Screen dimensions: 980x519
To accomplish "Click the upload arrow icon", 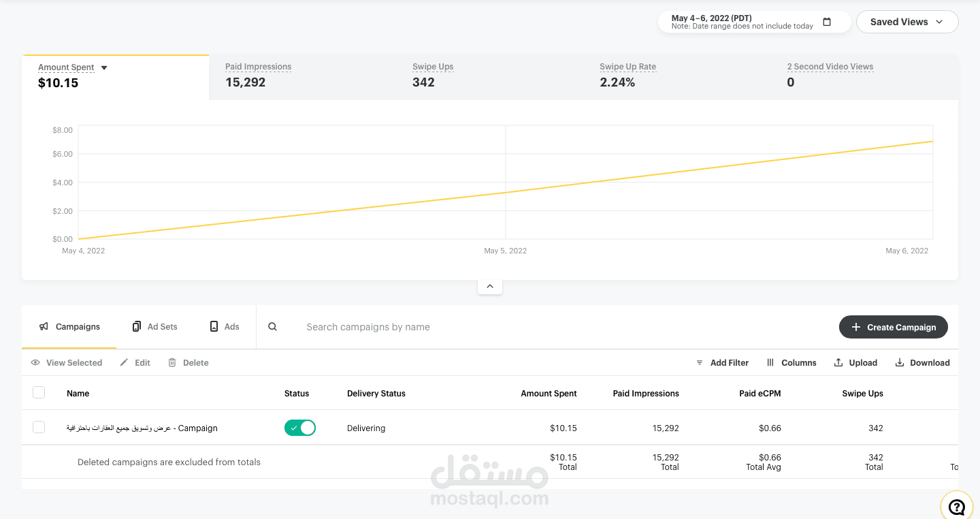I will 838,363.
